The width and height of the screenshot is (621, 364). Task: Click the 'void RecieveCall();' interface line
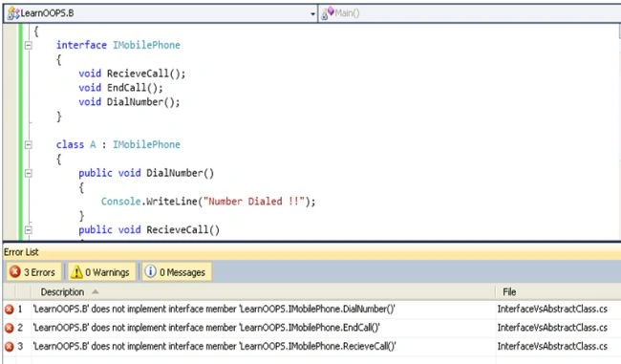(x=132, y=74)
